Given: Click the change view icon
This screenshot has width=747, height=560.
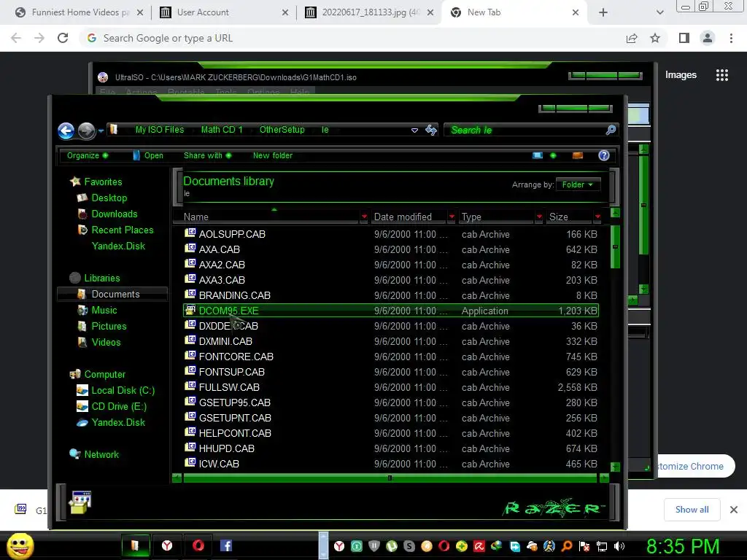Looking at the screenshot, I should (x=538, y=156).
